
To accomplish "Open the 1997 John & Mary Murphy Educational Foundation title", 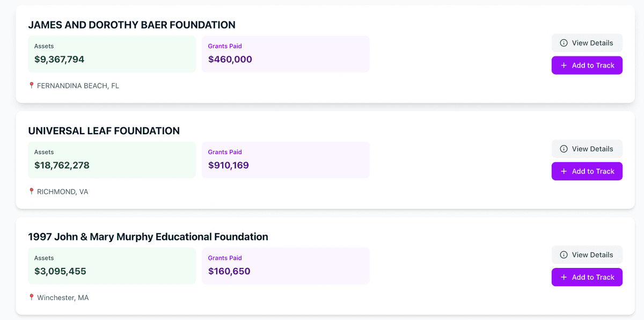I will (148, 237).
